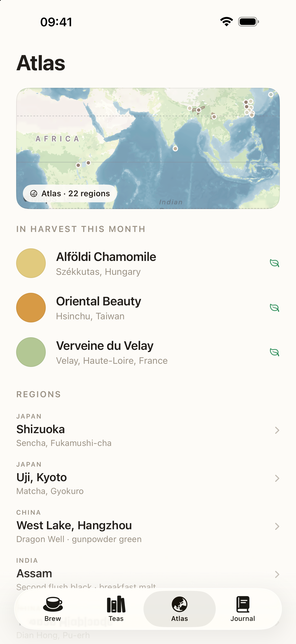Select the Atlas globe tab icon

179,604
